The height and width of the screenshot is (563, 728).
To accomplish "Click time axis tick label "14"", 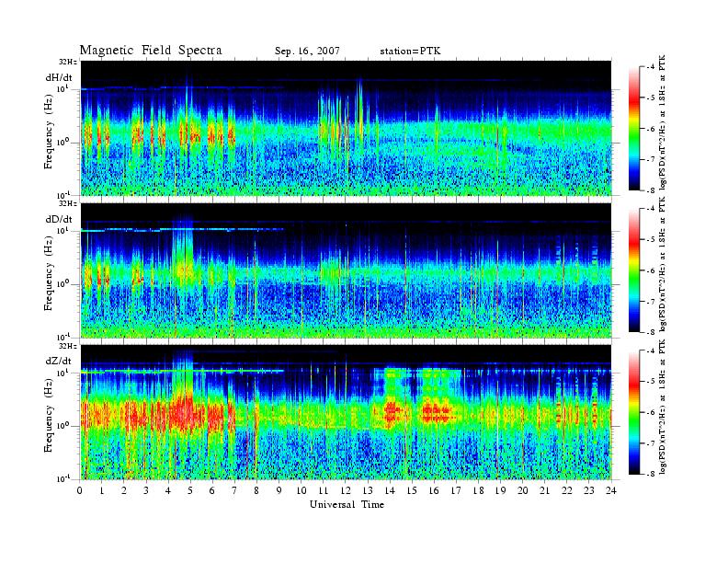I will click(x=390, y=490).
